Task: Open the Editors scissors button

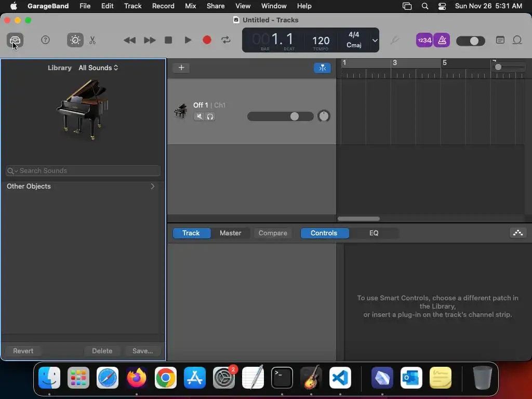Action: pos(92,41)
